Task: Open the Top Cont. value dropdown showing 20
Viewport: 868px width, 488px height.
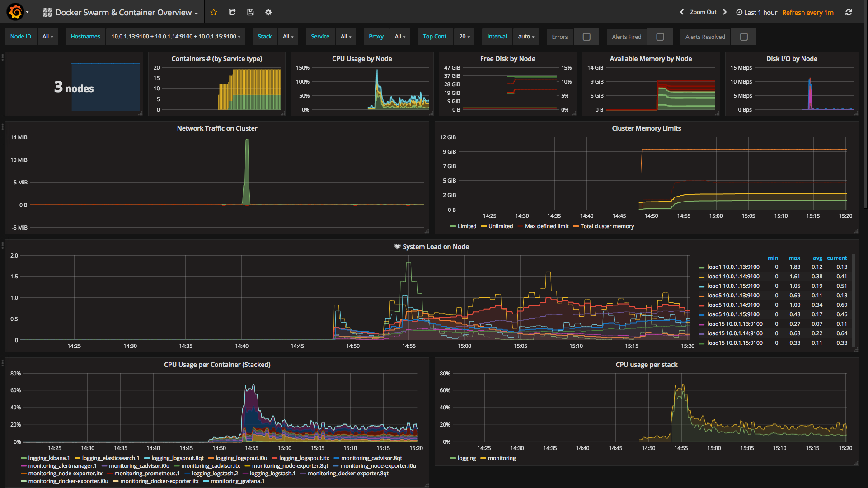Action: click(x=464, y=37)
